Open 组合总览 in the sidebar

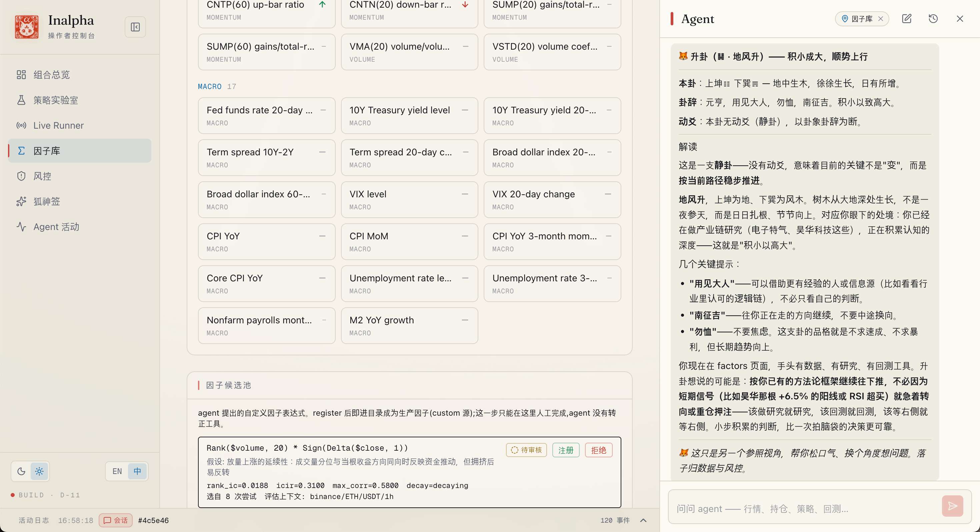[x=80, y=75]
